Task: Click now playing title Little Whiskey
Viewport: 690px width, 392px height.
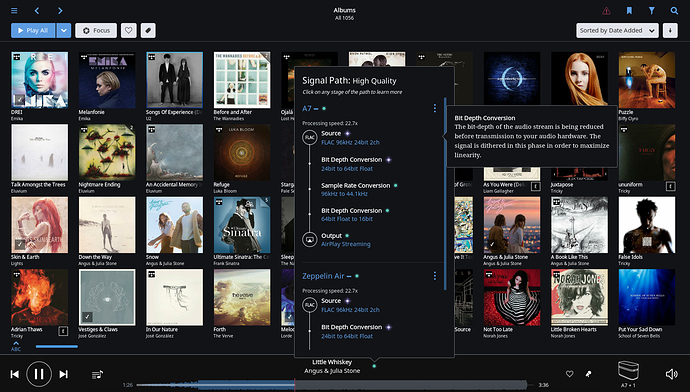Action: pos(332,362)
